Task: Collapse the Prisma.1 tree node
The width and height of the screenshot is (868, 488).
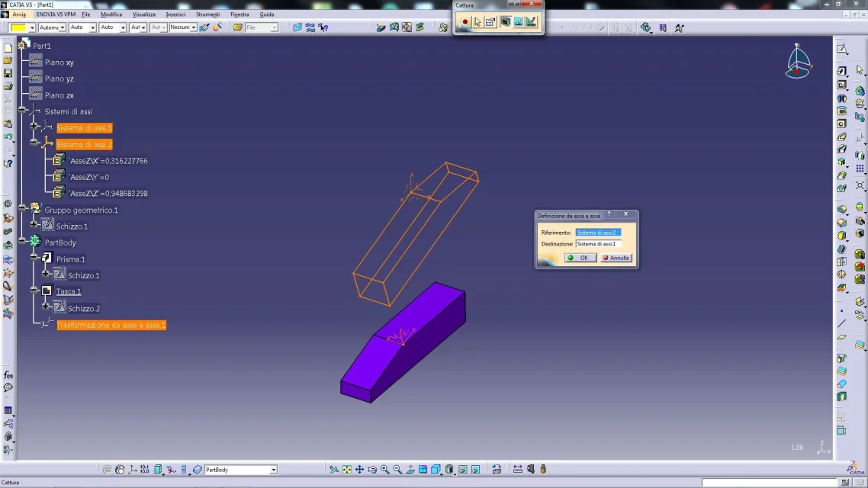Action: click(x=34, y=257)
